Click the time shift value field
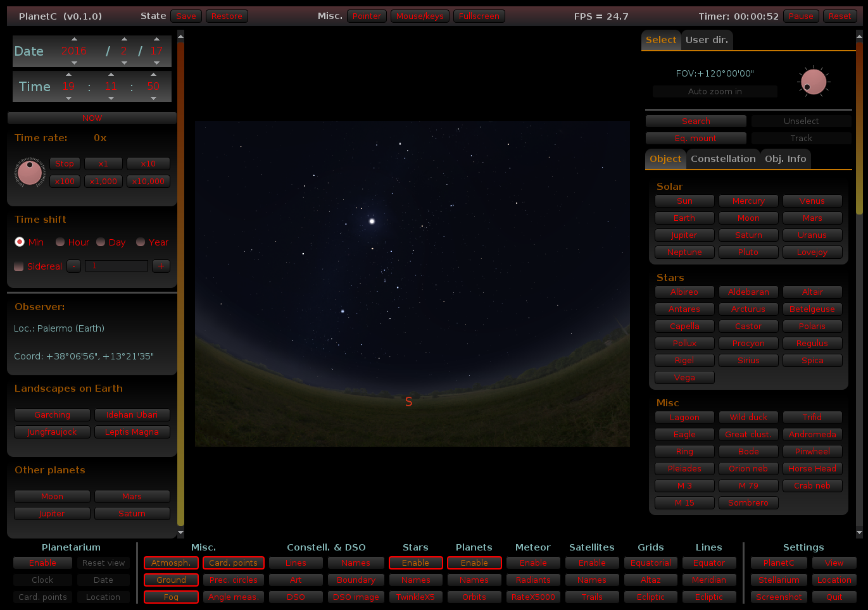Viewport: 868px width, 610px height. (x=116, y=266)
